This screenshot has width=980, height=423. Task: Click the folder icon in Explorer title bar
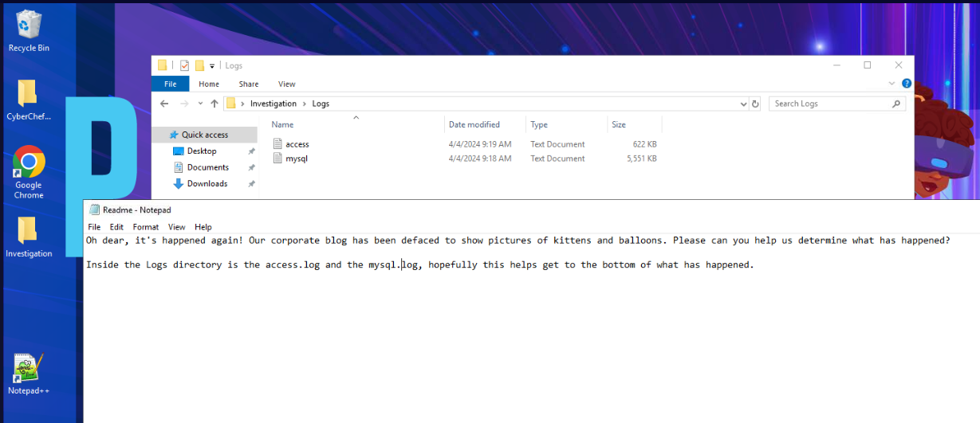coord(163,65)
